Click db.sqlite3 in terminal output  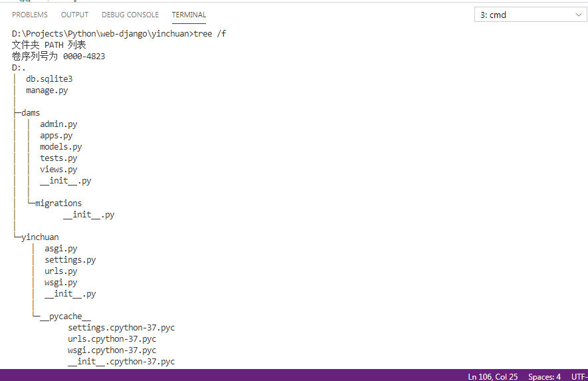(x=49, y=79)
